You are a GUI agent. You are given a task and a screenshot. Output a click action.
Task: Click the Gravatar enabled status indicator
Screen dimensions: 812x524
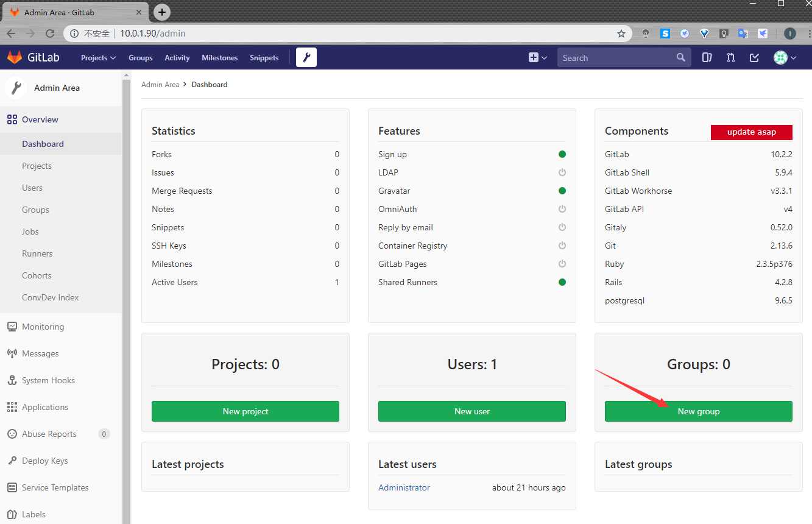click(562, 191)
